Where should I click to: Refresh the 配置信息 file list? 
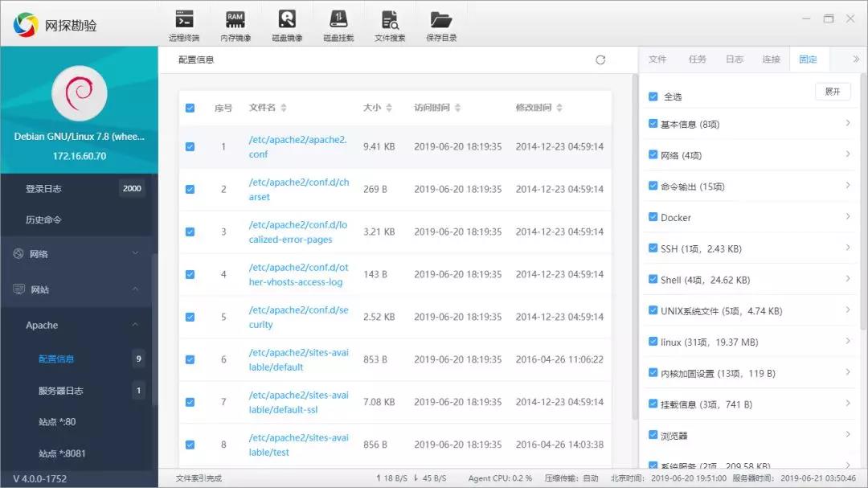click(x=601, y=59)
